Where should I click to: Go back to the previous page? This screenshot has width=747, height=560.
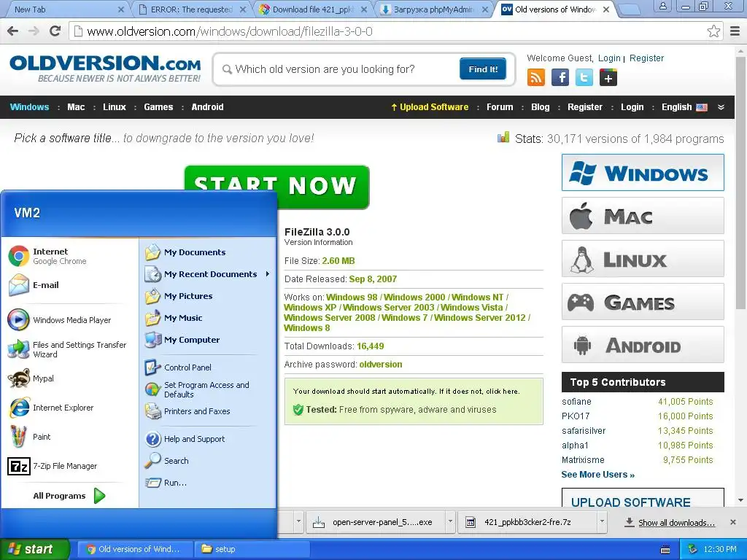pos(13,31)
